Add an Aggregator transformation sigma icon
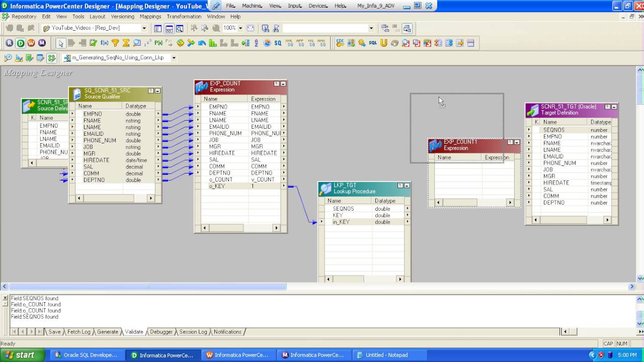 pyautogui.click(x=126, y=43)
